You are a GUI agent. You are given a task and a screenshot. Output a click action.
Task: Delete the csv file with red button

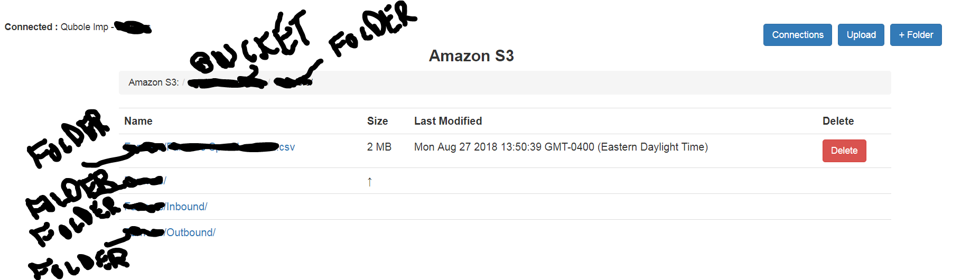coord(844,151)
